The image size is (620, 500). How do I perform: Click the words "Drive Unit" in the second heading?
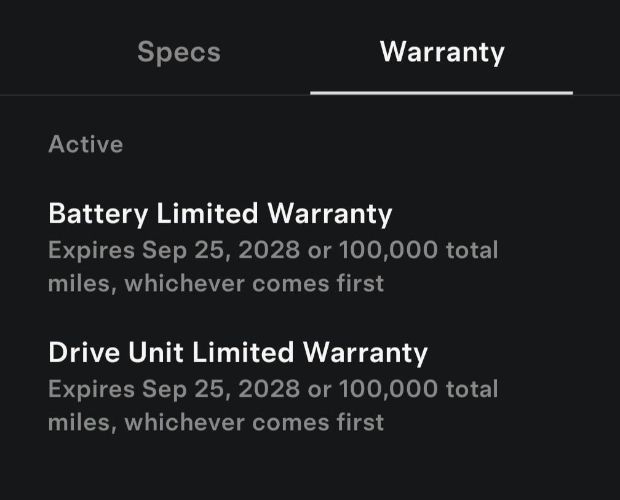[107, 352]
